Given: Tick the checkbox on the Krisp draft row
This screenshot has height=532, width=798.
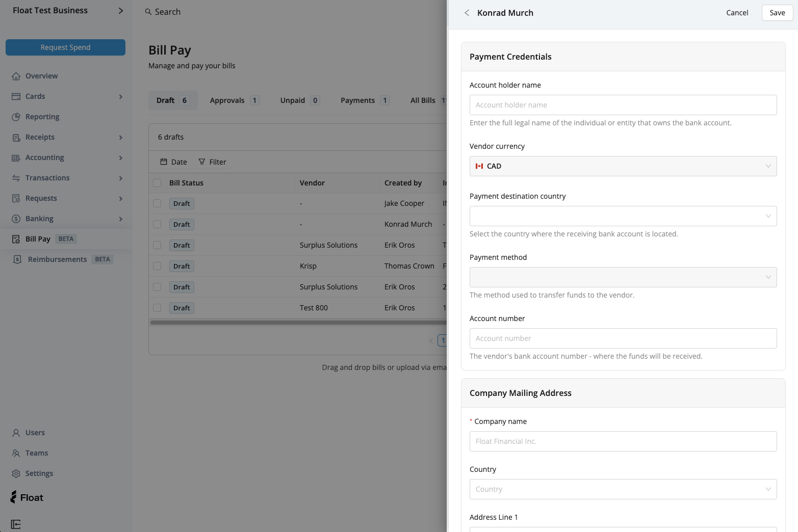Looking at the screenshot, I should click(x=157, y=266).
